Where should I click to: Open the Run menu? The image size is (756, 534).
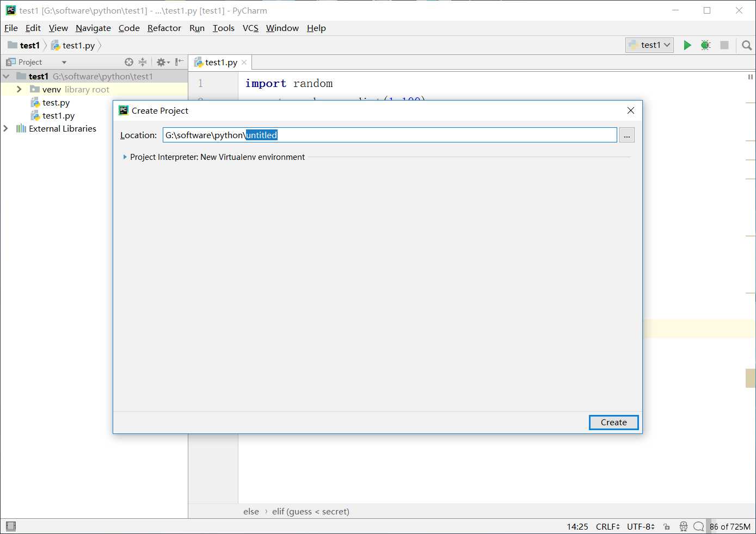[x=197, y=28]
